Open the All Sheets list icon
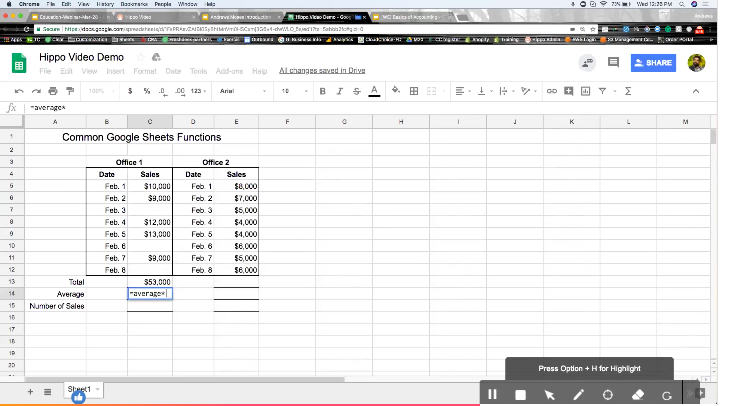The width and height of the screenshot is (742, 406). coord(47,391)
